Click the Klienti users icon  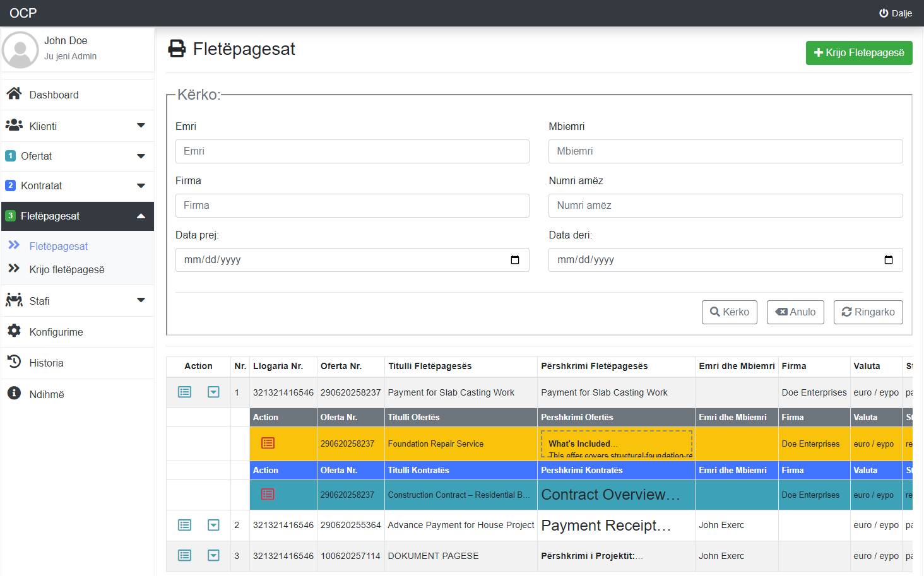(14, 126)
